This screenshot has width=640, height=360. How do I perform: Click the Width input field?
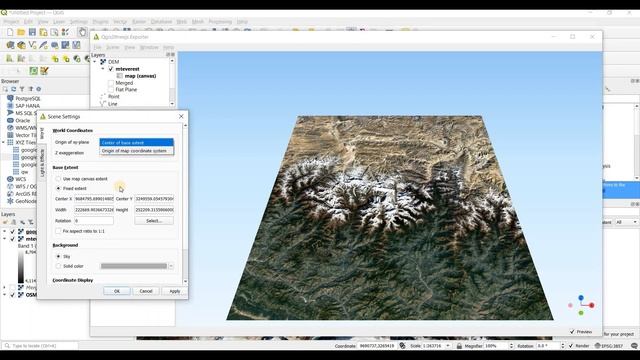[94, 210]
